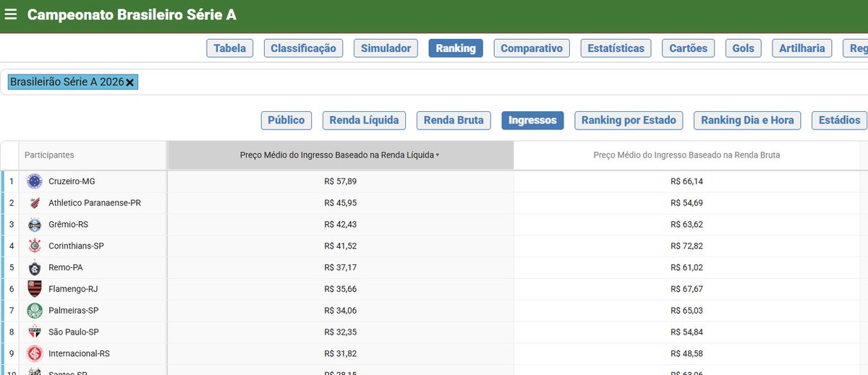
Task: Click the R$ 72,82 gross value
Action: [x=687, y=246]
